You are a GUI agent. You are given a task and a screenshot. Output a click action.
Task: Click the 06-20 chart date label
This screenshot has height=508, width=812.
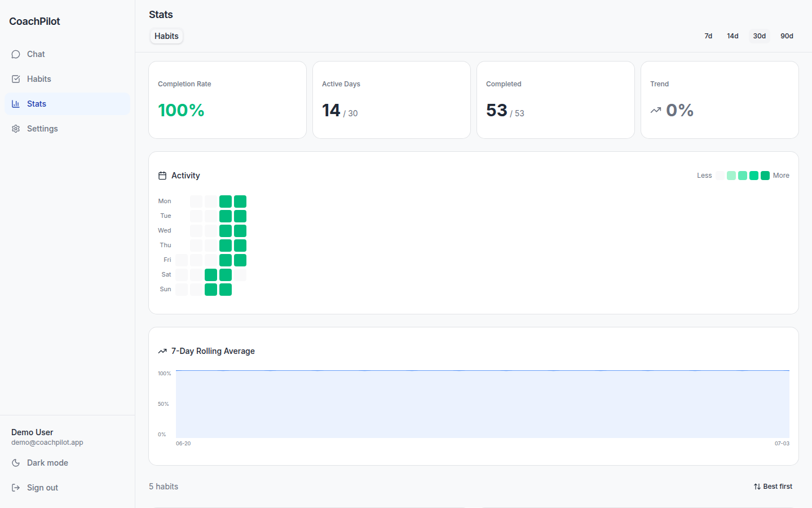[183, 444]
